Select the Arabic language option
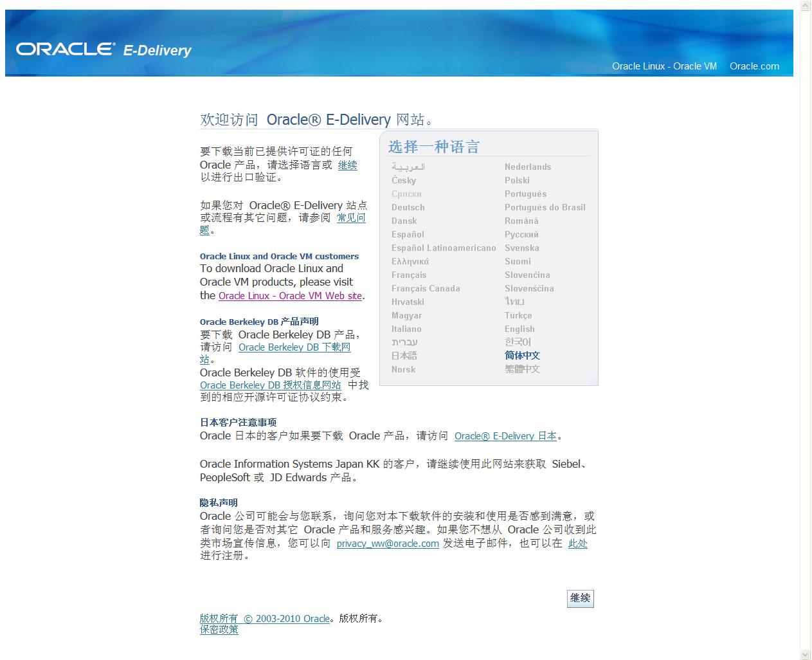This screenshot has width=812, height=660. click(x=408, y=167)
